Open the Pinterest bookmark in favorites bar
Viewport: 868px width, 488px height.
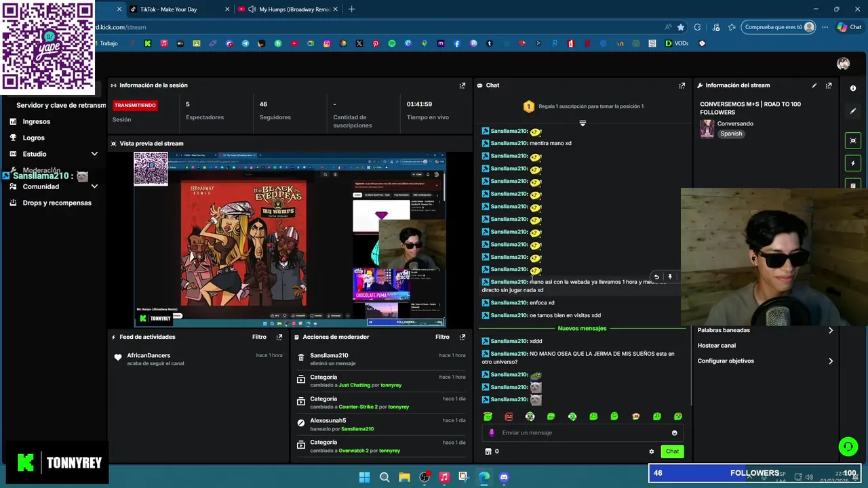[376, 43]
